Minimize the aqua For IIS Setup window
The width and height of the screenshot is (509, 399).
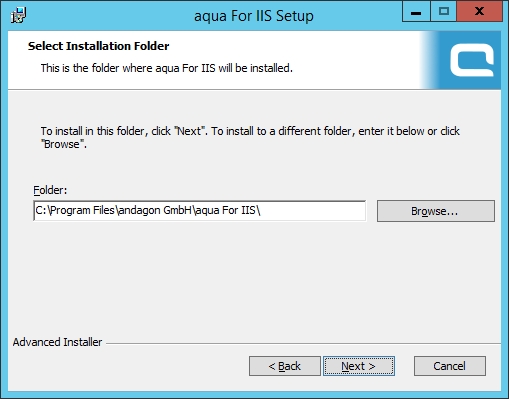[x=416, y=12]
